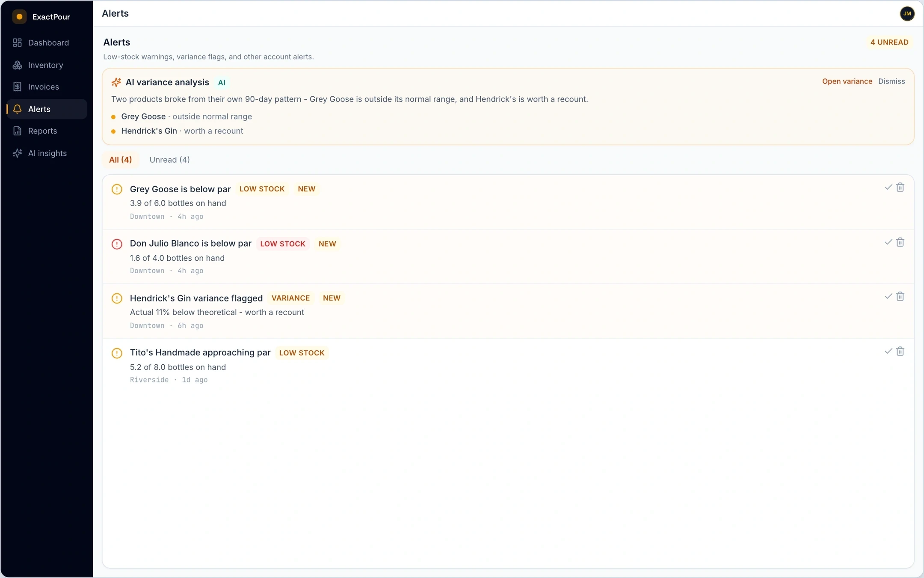Click the Tito's Handmade alert warning icon
This screenshot has width=924, height=578.
tap(117, 353)
